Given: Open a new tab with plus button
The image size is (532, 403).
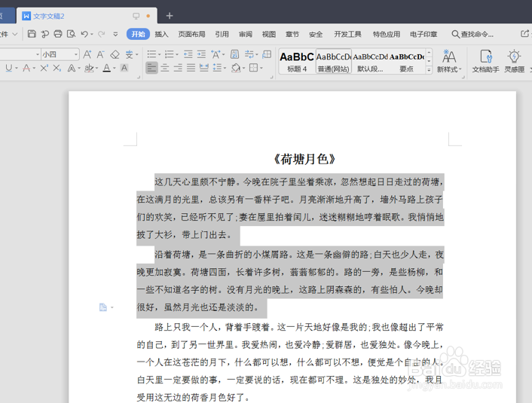Looking at the screenshot, I should tap(170, 16).
